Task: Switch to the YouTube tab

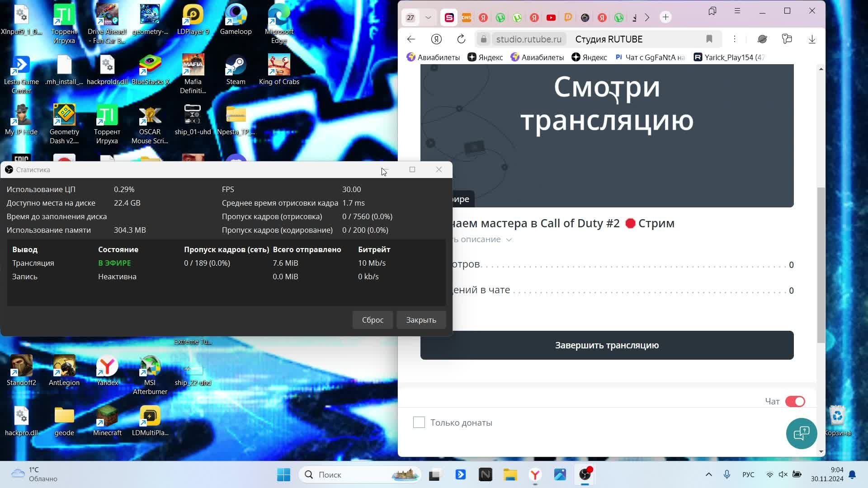Action: click(x=551, y=18)
